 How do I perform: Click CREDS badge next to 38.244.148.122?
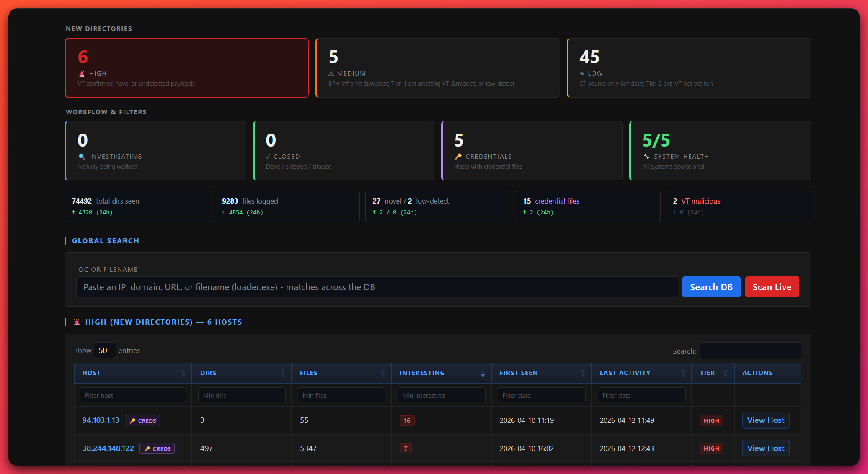[x=158, y=449]
